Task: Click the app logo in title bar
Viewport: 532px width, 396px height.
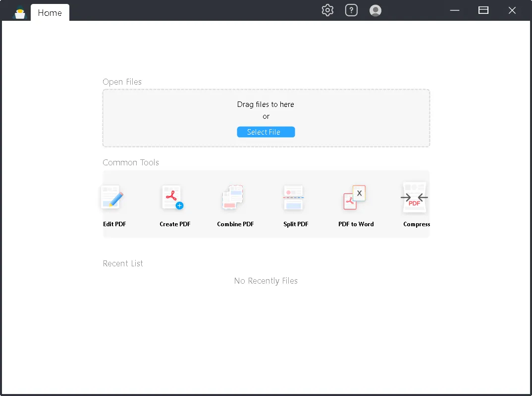Action: [20, 12]
